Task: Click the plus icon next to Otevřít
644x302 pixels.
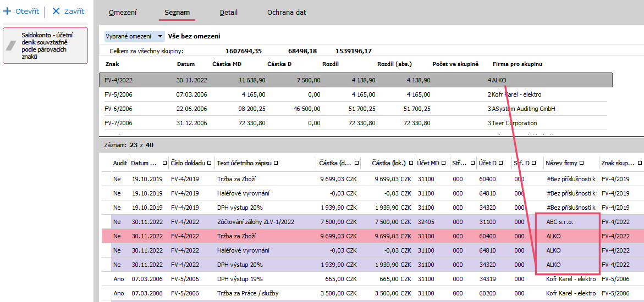Action: [x=7, y=11]
